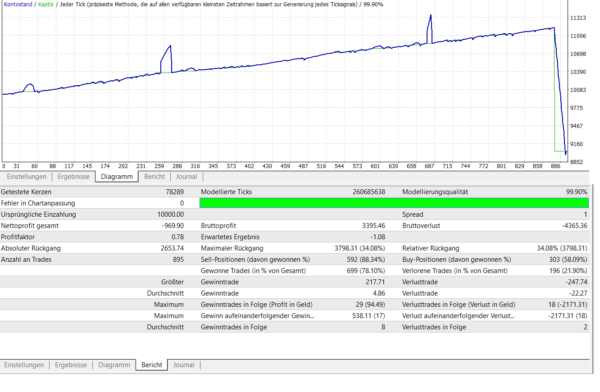600x392 pixels.
Task: Click the Modellierte Ticks value 260685638
Action: tap(368, 192)
